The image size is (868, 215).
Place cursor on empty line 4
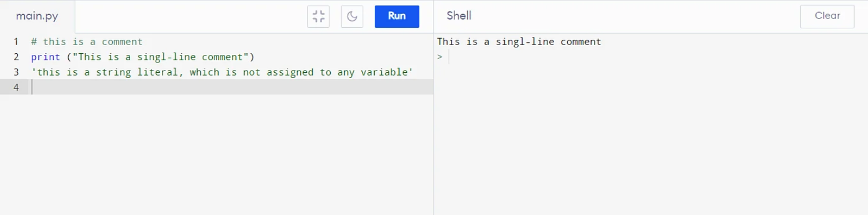click(x=231, y=87)
